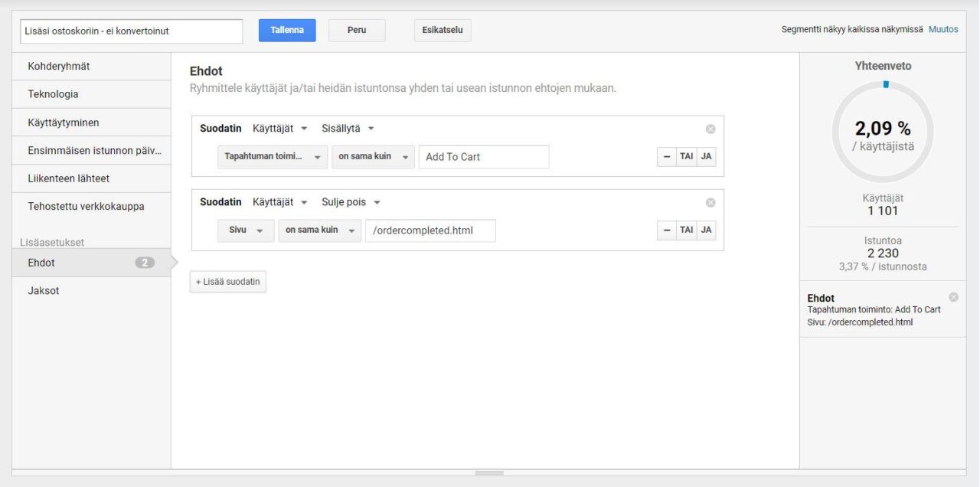This screenshot has width=980, height=487.
Task: Click minus button in Sivu condition row
Action: [x=667, y=230]
